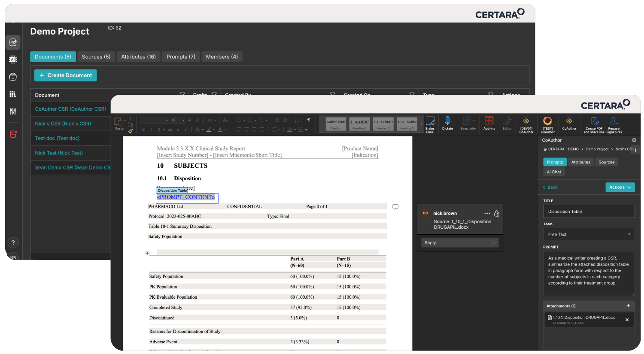Click the Copy icon in the ribbon
The width and height of the screenshot is (644, 354).
(x=131, y=124)
